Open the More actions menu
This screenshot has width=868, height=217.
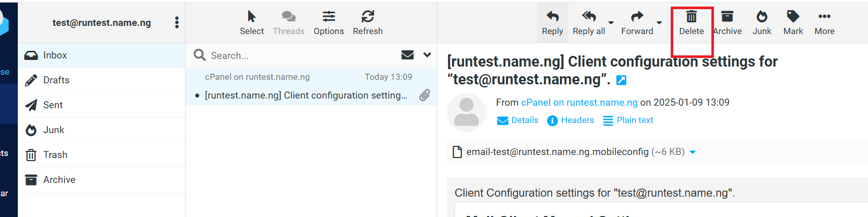tap(824, 23)
